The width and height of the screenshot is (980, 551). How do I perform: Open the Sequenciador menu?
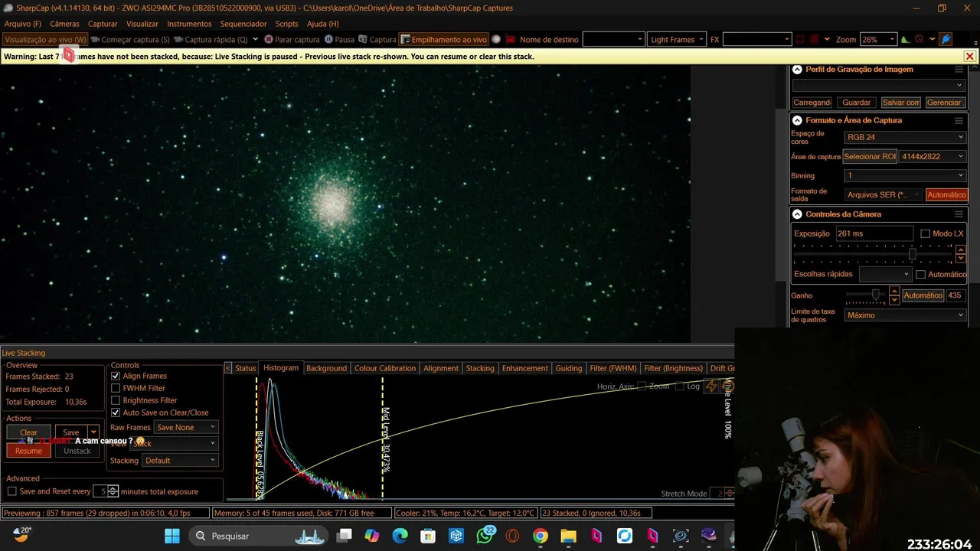point(243,24)
